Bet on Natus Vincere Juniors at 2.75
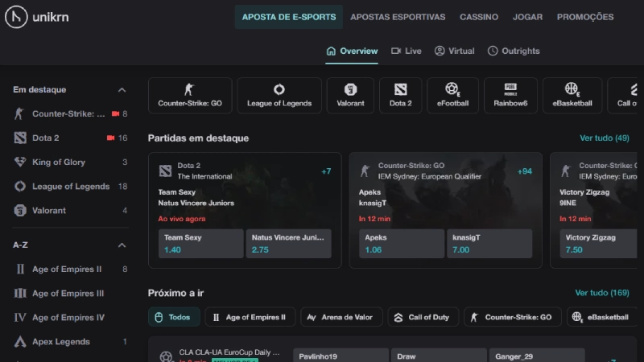The width and height of the screenshot is (644, 362). pyautogui.click(x=288, y=244)
